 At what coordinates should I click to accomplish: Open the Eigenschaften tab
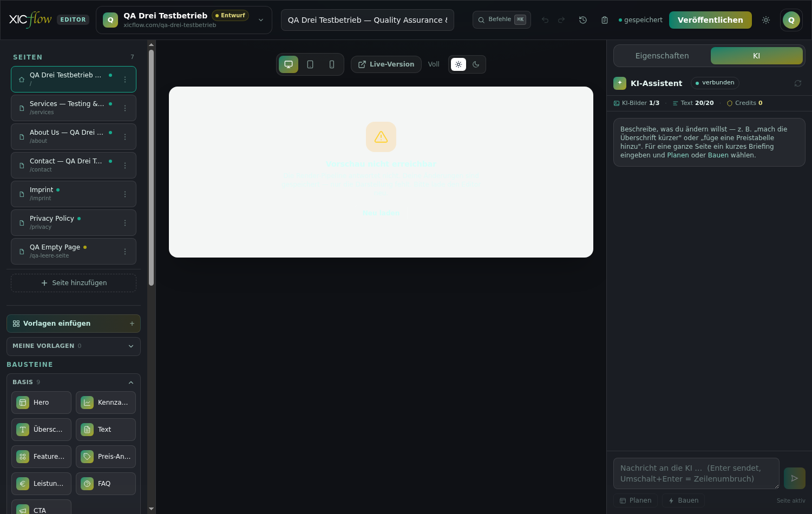pos(662,56)
